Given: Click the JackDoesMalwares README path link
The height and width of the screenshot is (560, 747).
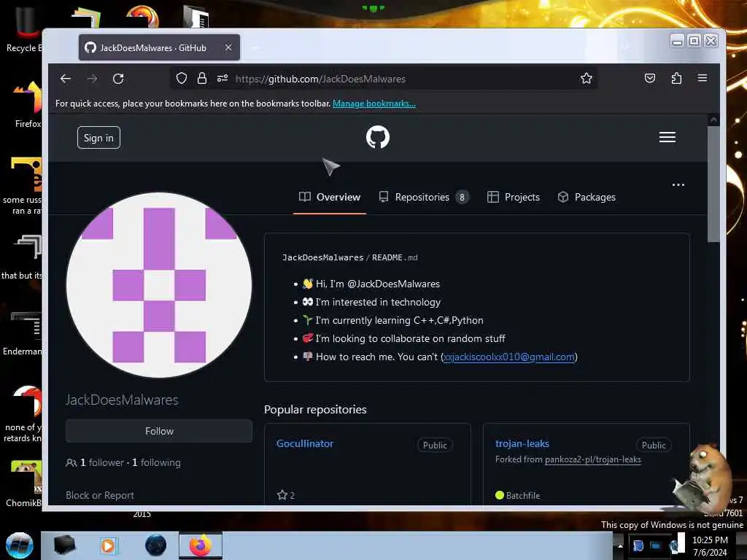Looking at the screenshot, I should [322, 257].
